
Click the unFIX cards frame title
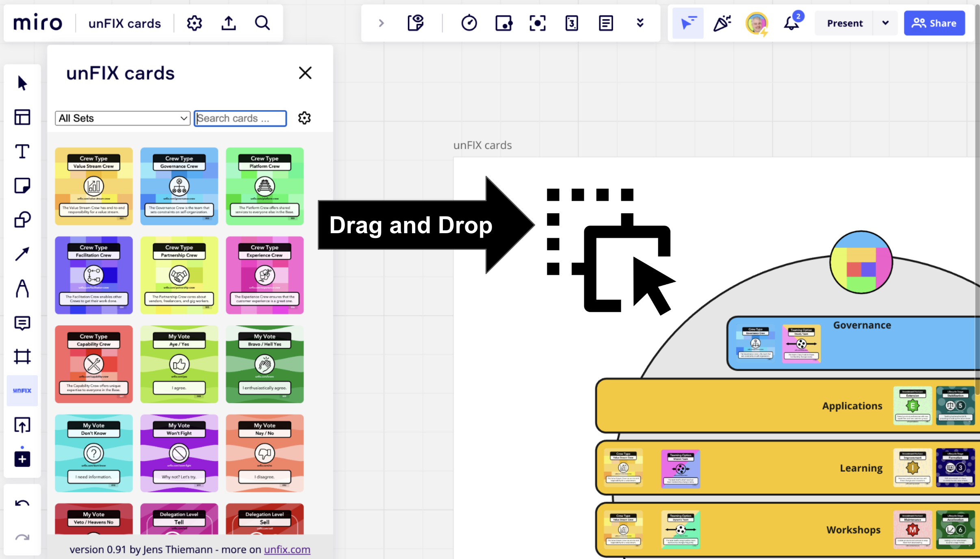[483, 145]
